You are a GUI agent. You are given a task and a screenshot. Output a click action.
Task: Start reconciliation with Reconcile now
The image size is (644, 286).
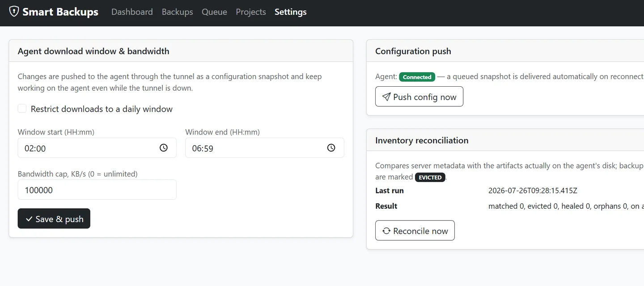click(x=415, y=231)
